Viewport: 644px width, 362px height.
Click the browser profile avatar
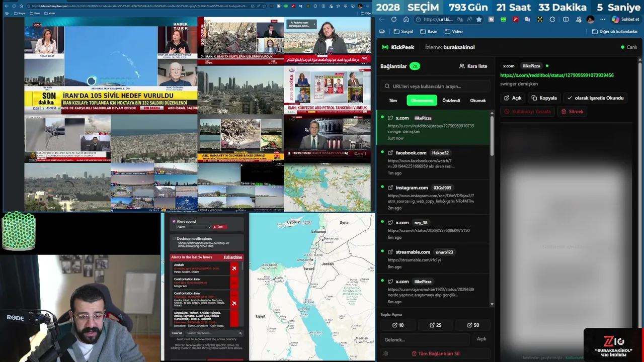point(590,20)
